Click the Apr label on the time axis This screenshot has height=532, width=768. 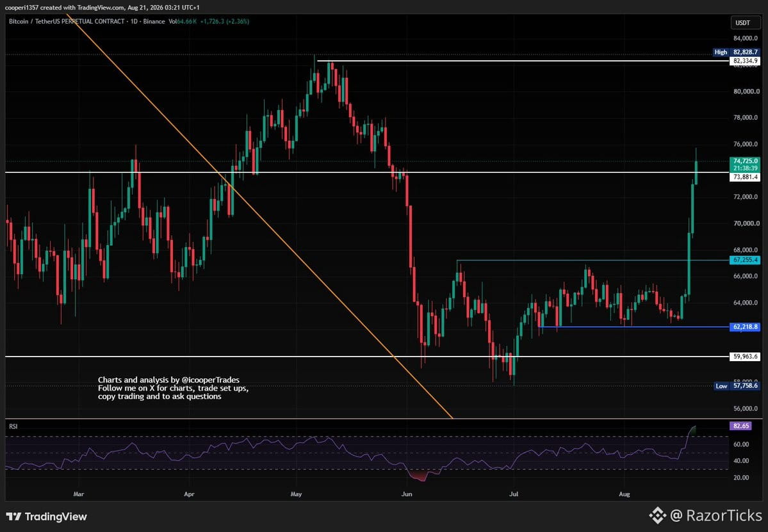189,494
